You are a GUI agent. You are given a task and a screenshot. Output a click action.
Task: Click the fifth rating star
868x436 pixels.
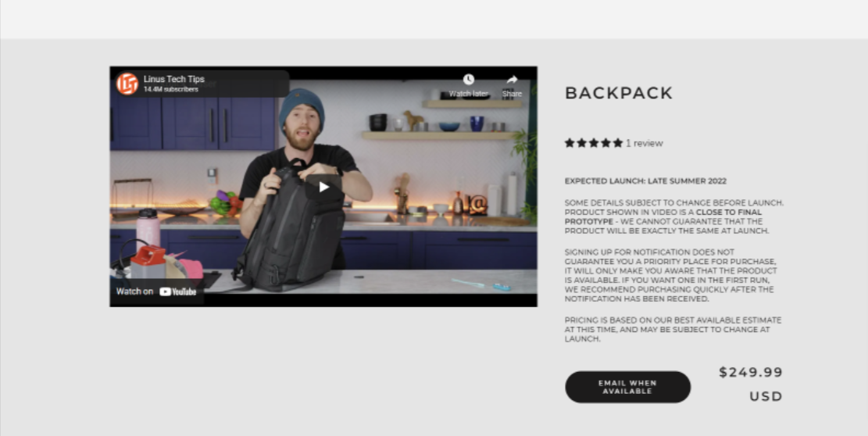[x=618, y=143]
